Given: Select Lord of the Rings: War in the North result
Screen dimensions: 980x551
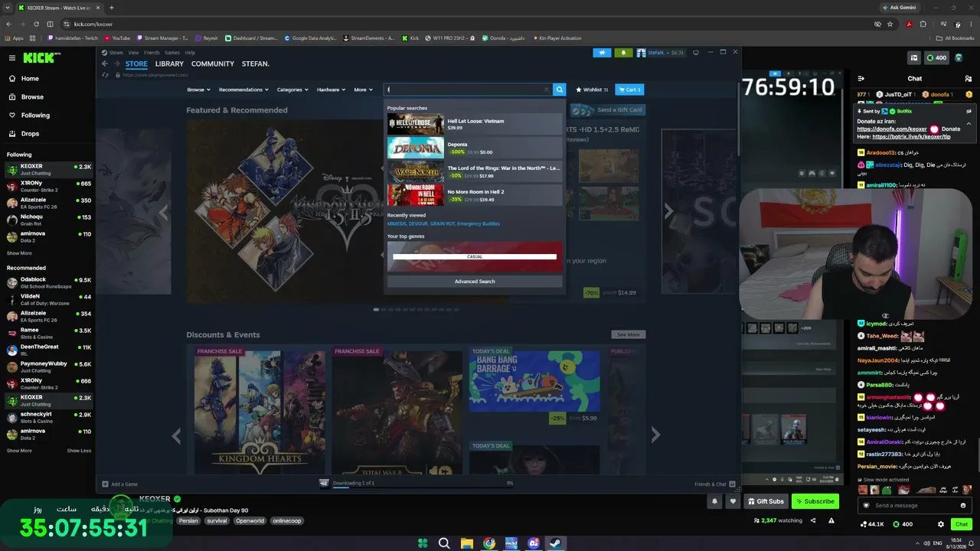Looking at the screenshot, I should click(475, 171).
